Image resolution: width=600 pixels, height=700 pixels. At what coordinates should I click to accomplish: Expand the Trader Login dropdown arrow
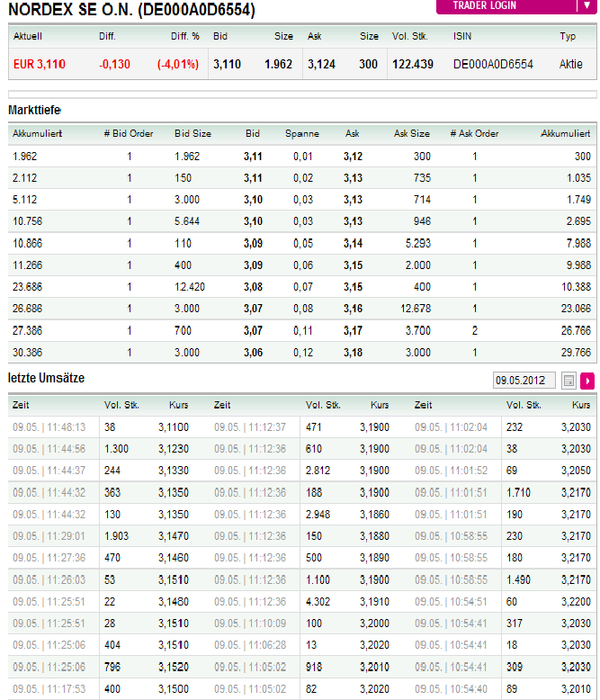587,5
